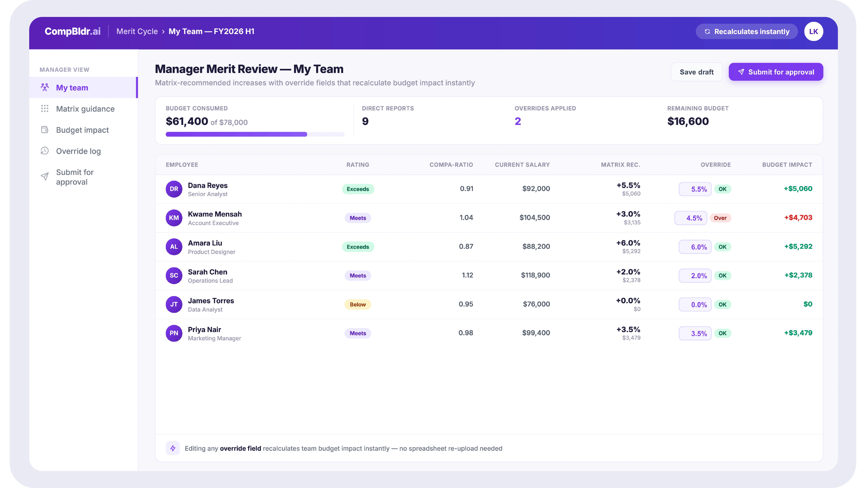Click Dana Reyes salary $92,000
868x488 pixels.
[x=536, y=189]
